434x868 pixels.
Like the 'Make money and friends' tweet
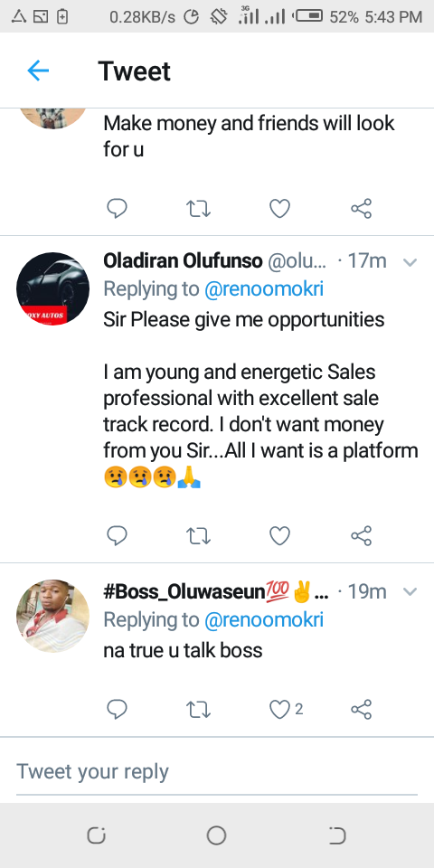[x=279, y=209]
